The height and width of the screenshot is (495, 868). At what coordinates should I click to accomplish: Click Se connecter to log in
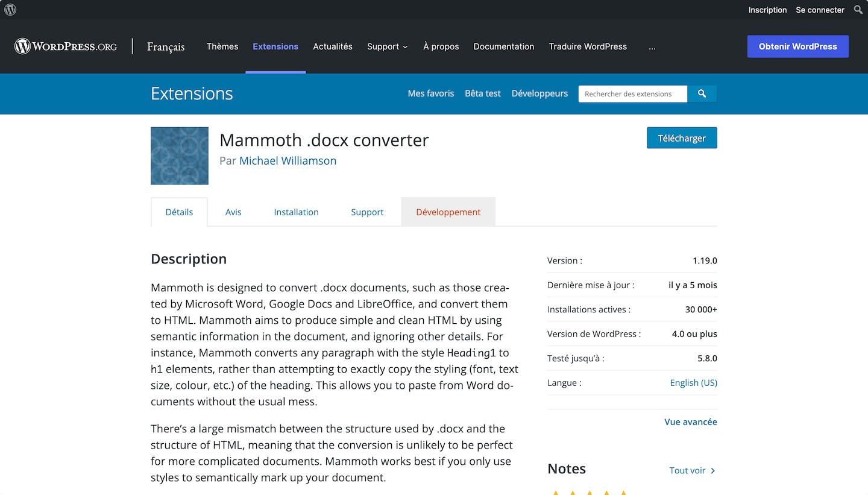[820, 10]
